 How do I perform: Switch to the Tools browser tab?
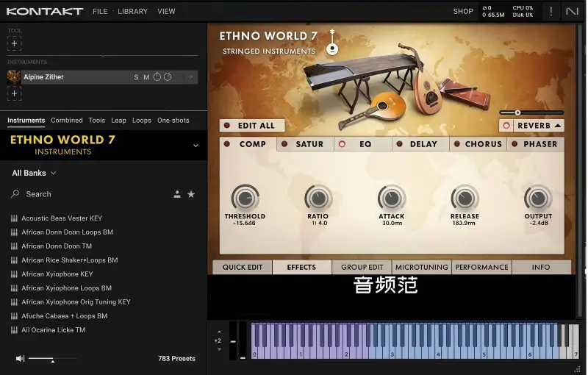[97, 121]
